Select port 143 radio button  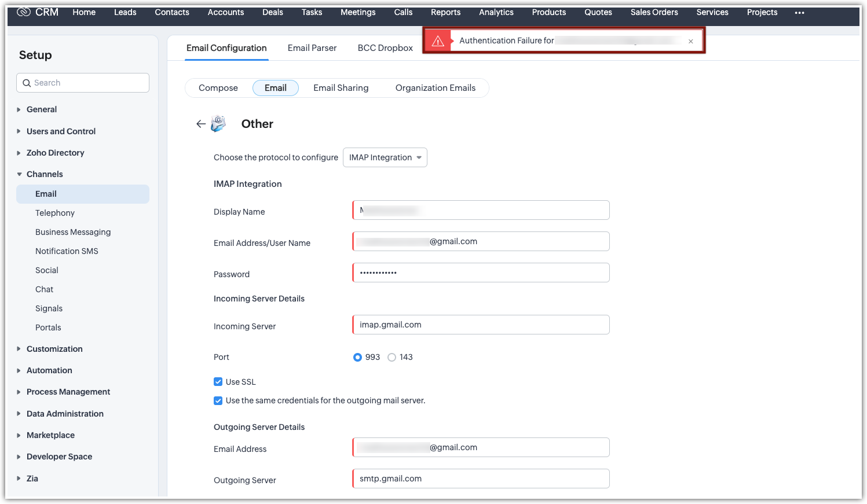[x=392, y=357]
